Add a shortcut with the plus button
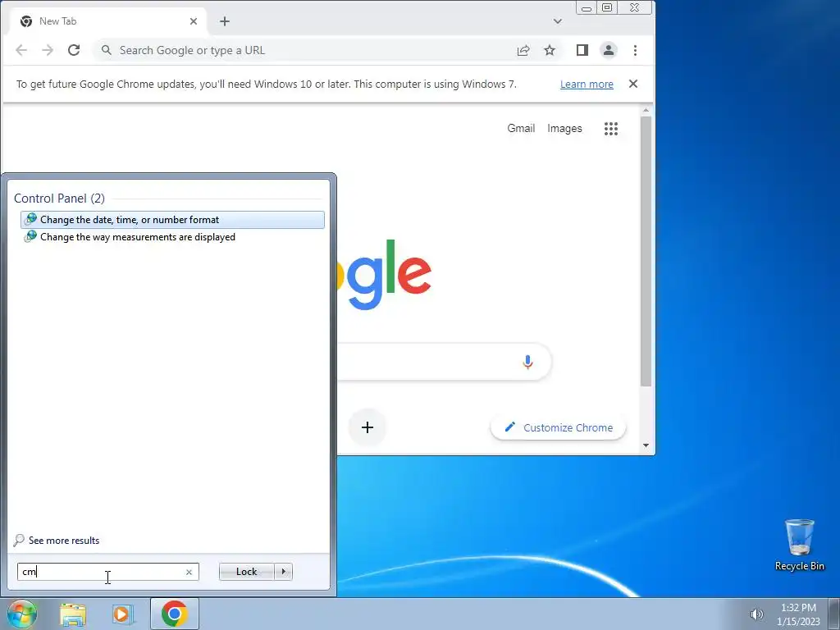This screenshot has height=630, width=840. 367,427
